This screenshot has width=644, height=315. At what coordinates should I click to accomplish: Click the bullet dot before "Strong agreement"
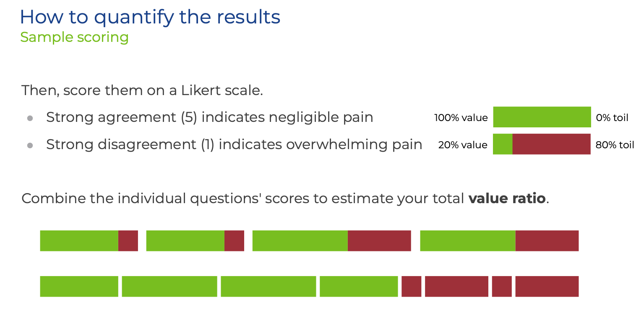pyautogui.click(x=30, y=119)
